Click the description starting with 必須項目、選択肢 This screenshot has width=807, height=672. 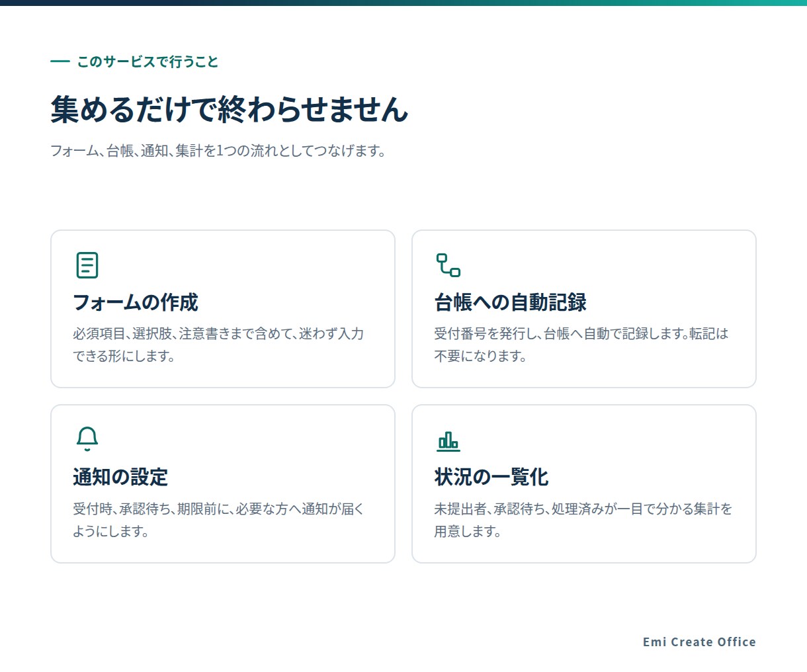click(218, 345)
